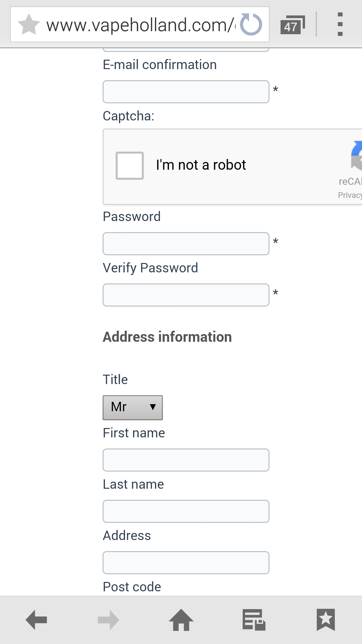Click the Password input field

[186, 244]
